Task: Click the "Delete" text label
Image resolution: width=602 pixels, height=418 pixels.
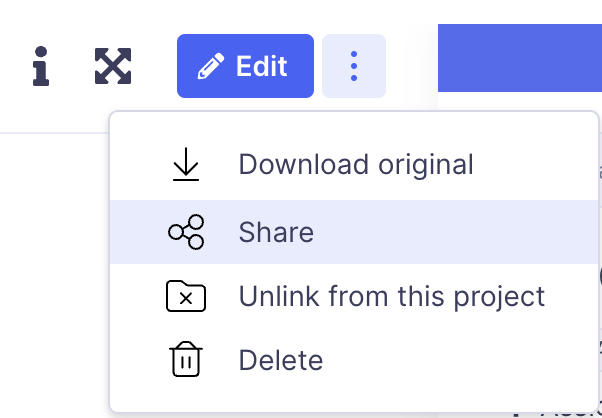Action: 280,360
